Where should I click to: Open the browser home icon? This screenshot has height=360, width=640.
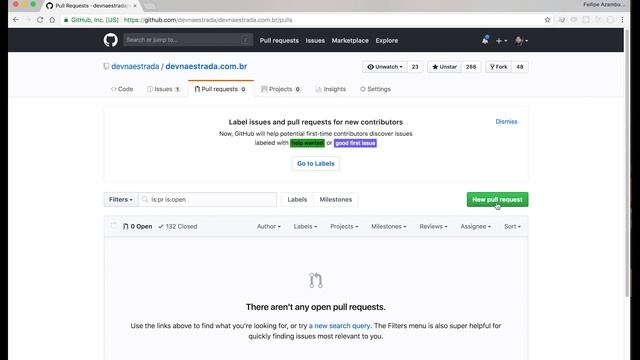click(52, 20)
